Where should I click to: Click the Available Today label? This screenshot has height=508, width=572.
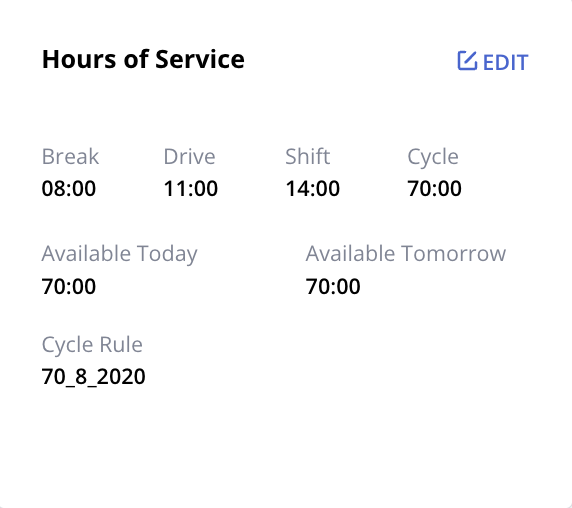119,254
